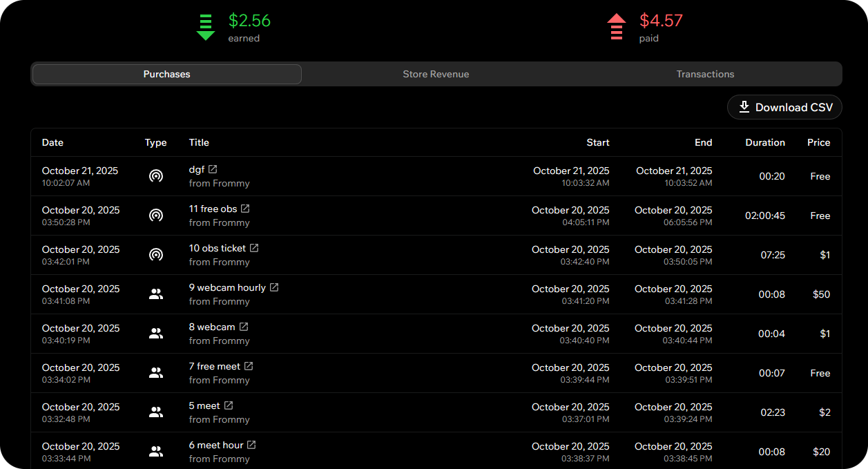The width and height of the screenshot is (868, 469).
Task: Switch to the Store Revenue tab
Action: tap(436, 74)
